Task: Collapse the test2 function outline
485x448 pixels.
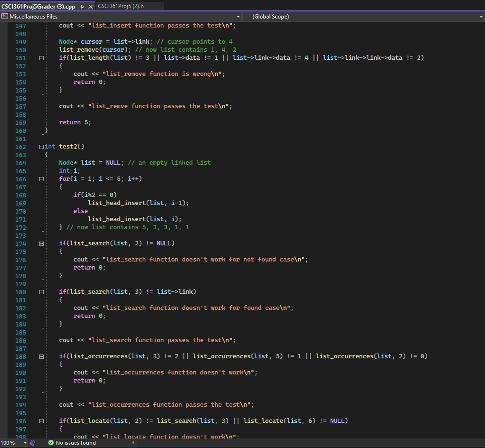Action: tap(41, 146)
